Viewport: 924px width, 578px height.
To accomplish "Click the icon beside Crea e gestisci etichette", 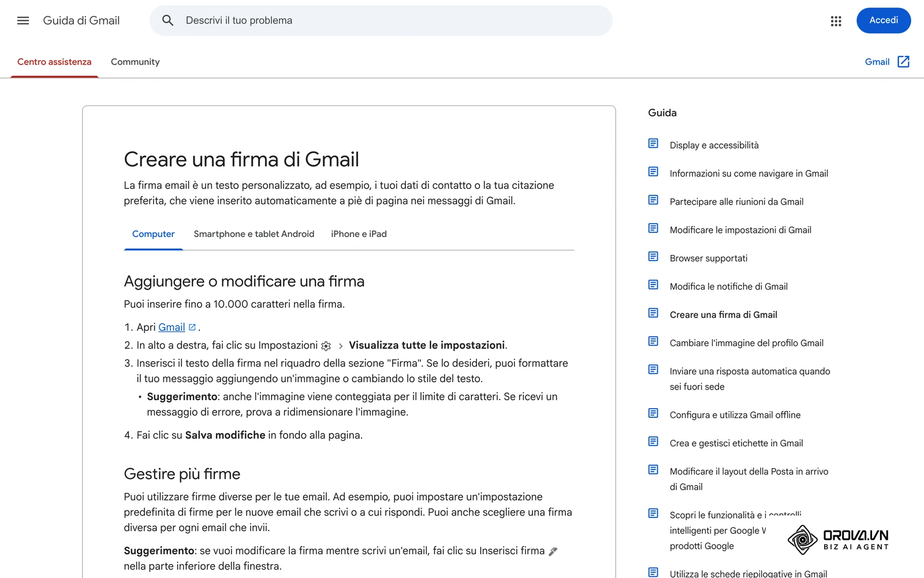I will coord(653,442).
